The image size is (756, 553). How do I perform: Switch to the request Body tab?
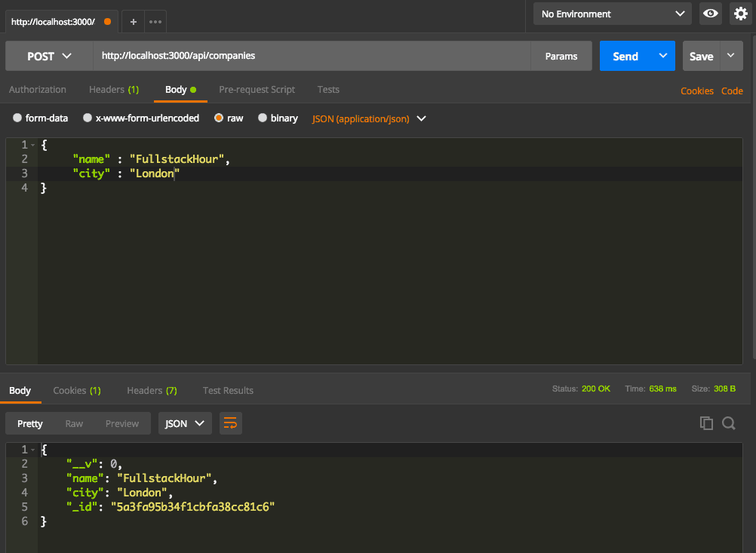[180, 90]
